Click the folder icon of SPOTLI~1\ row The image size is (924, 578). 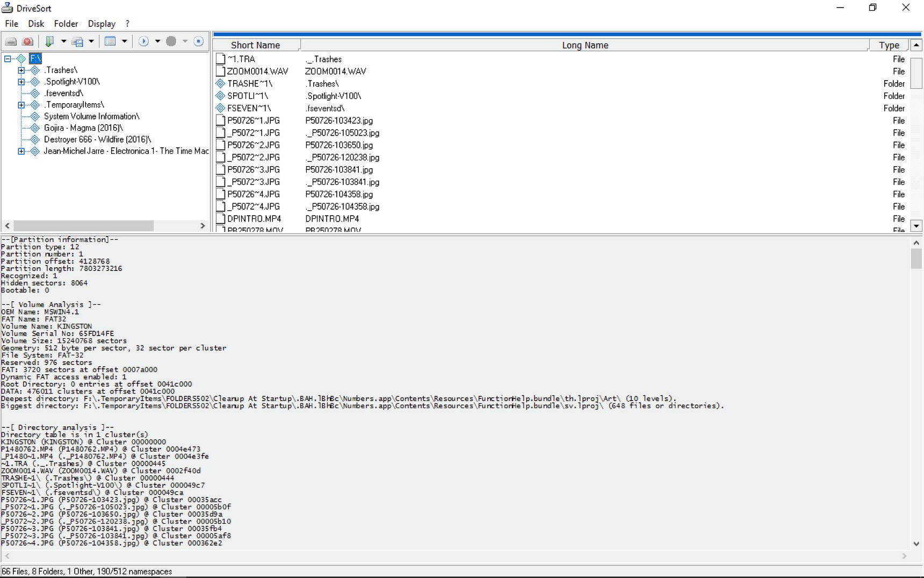click(220, 96)
